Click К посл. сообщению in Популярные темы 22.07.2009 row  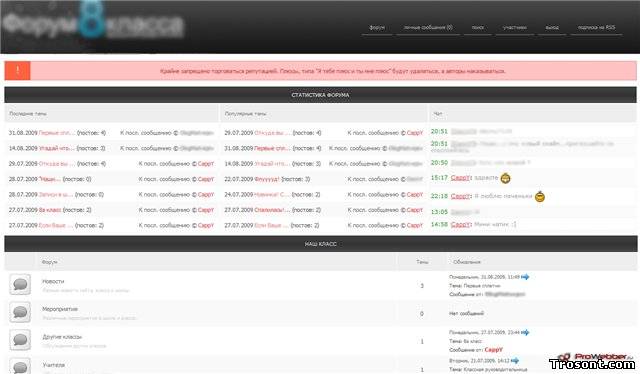click(373, 179)
